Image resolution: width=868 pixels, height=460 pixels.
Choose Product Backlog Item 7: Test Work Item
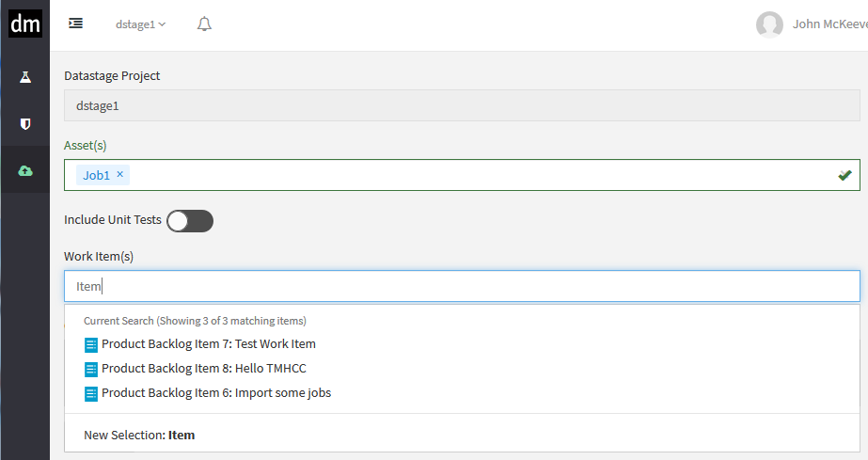[209, 344]
